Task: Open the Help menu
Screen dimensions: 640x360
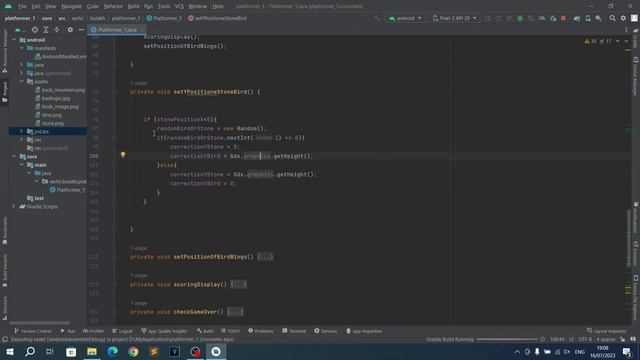Action: click(x=218, y=7)
